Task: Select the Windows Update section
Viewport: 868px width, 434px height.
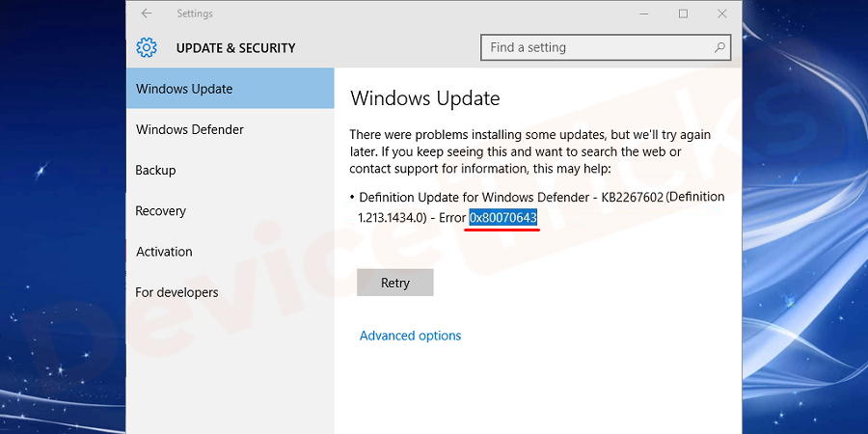Action: point(231,89)
